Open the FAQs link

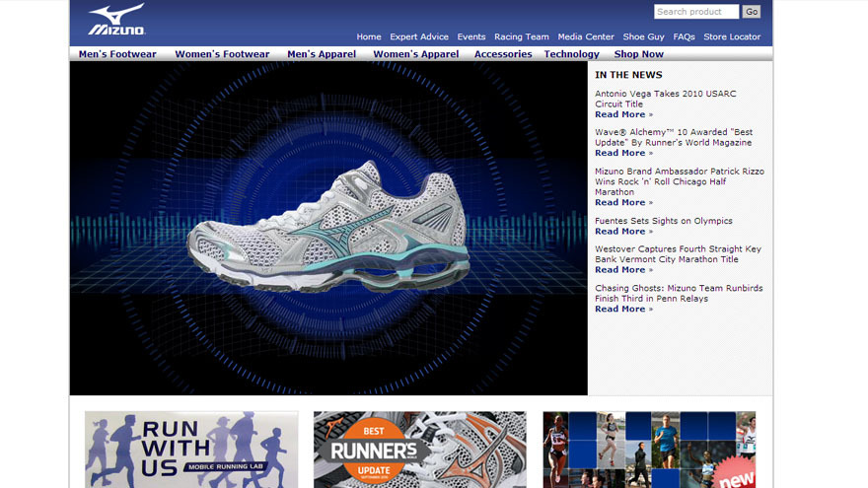tap(684, 36)
